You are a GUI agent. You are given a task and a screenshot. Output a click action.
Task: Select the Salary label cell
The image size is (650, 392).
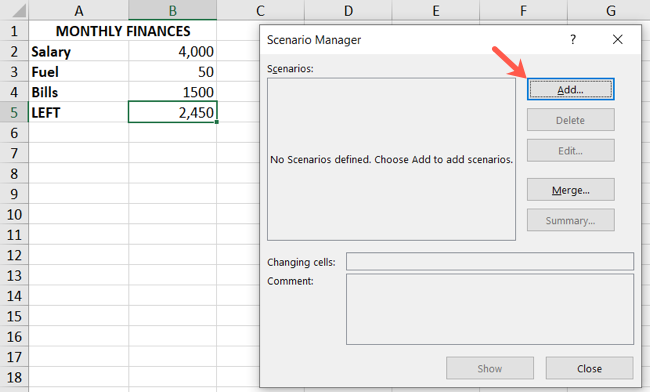point(78,51)
